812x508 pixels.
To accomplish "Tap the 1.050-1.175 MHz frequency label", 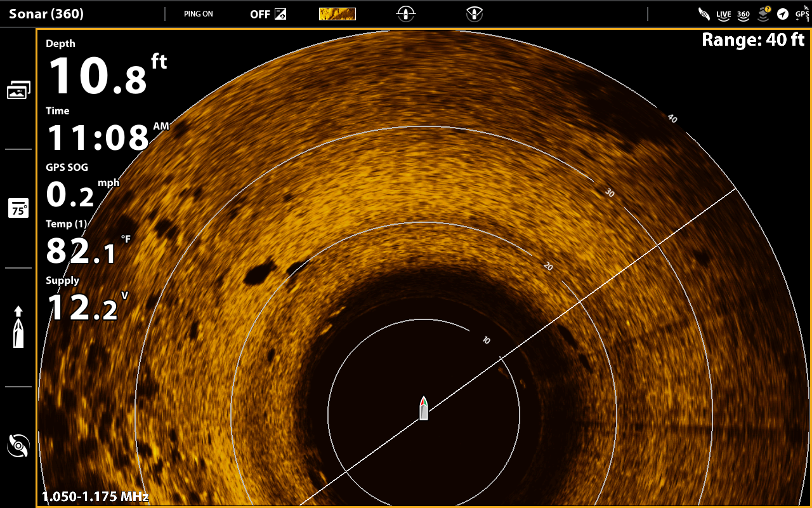I will coord(95,497).
